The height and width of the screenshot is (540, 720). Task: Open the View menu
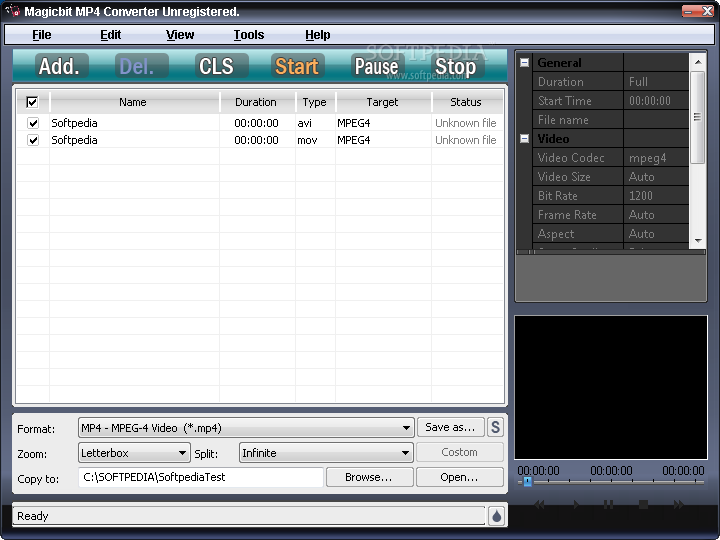point(180,35)
